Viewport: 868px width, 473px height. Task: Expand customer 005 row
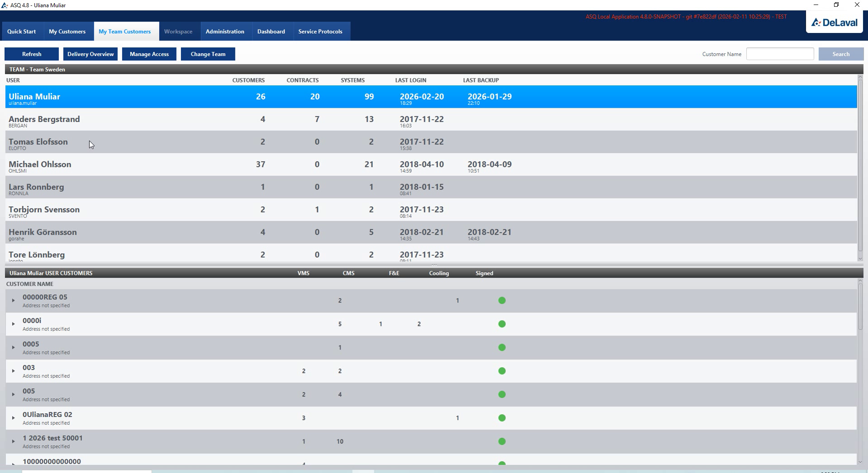[13, 395]
